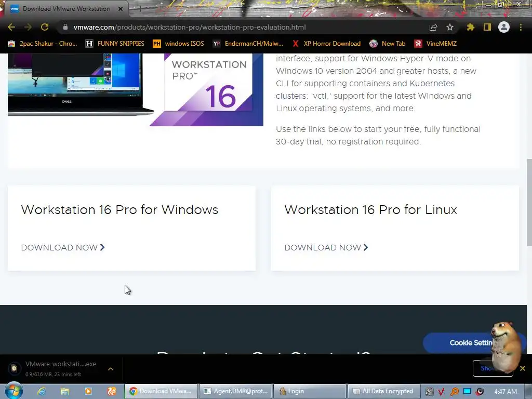Click Show all downloads button
This screenshot has width=532, height=399.
493,368
